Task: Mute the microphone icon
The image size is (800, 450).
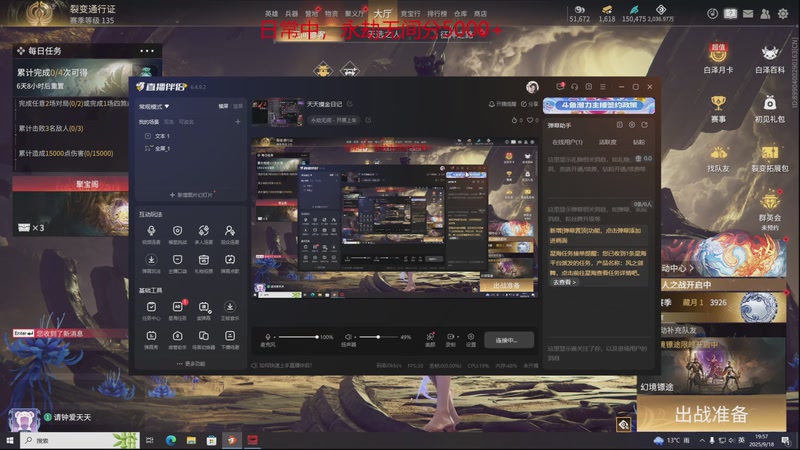Action: click(x=268, y=337)
